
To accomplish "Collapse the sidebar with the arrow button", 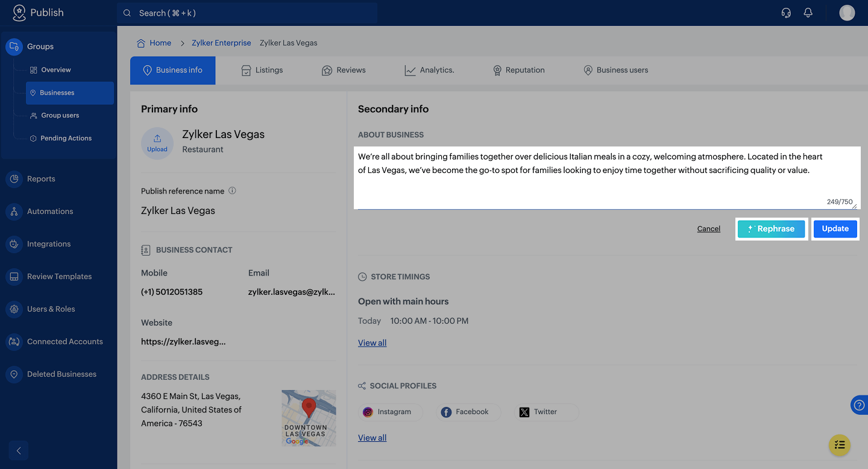I will (x=19, y=450).
